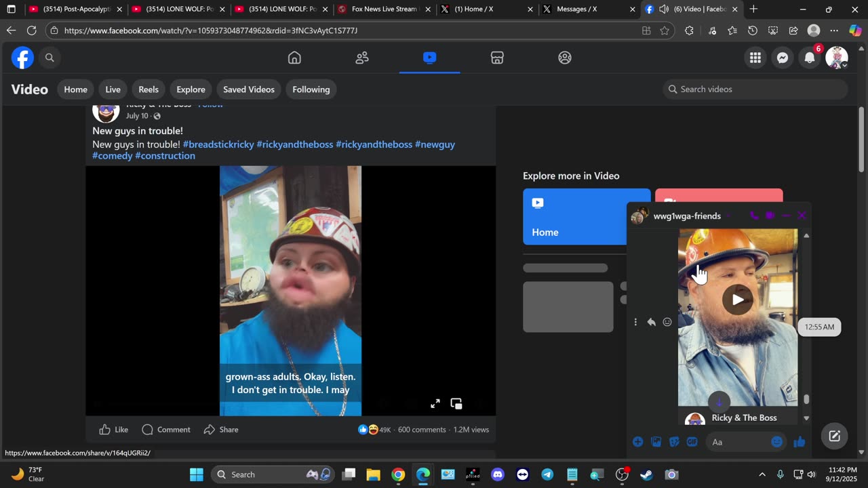Open the account profile dropdown
This screenshot has height=488, width=868.
(x=837, y=58)
